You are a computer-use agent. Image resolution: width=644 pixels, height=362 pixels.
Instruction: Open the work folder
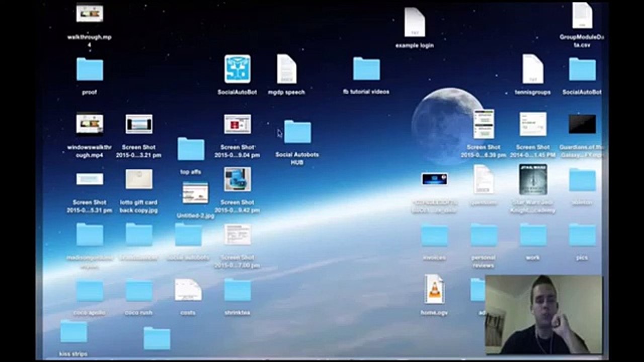[x=533, y=235]
